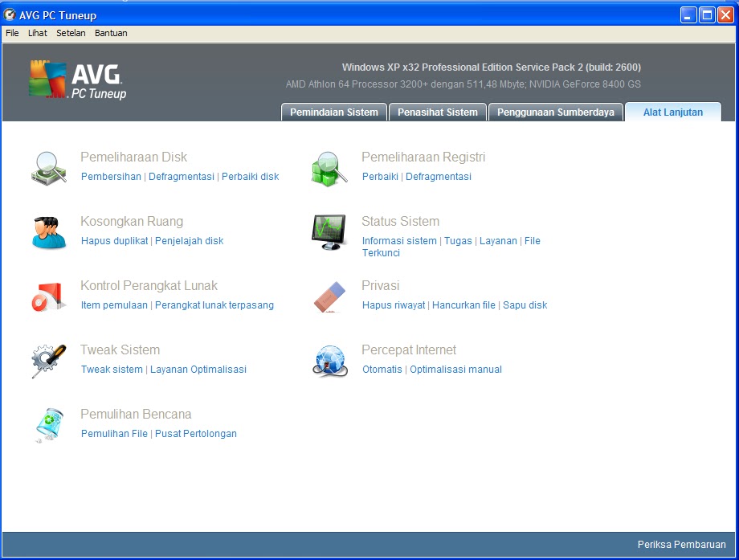This screenshot has width=739, height=560.
Task: Open Item pemulaan link
Action: pos(115,305)
